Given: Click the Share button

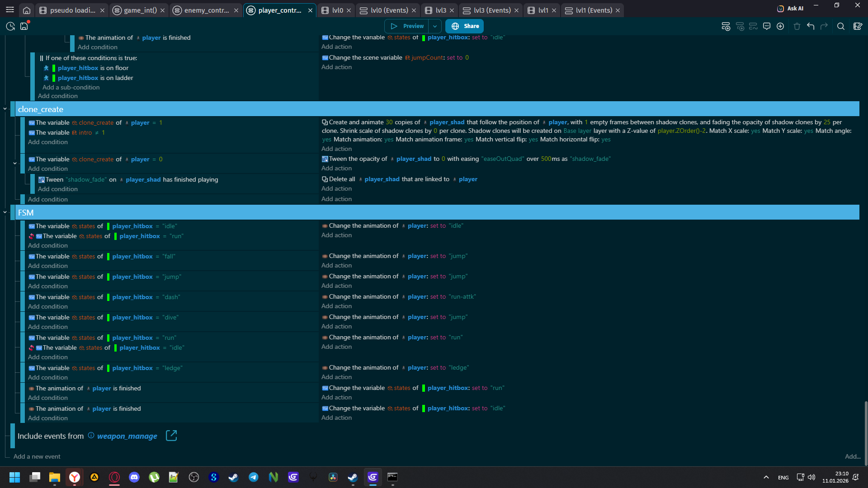Looking at the screenshot, I should point(465,26).
